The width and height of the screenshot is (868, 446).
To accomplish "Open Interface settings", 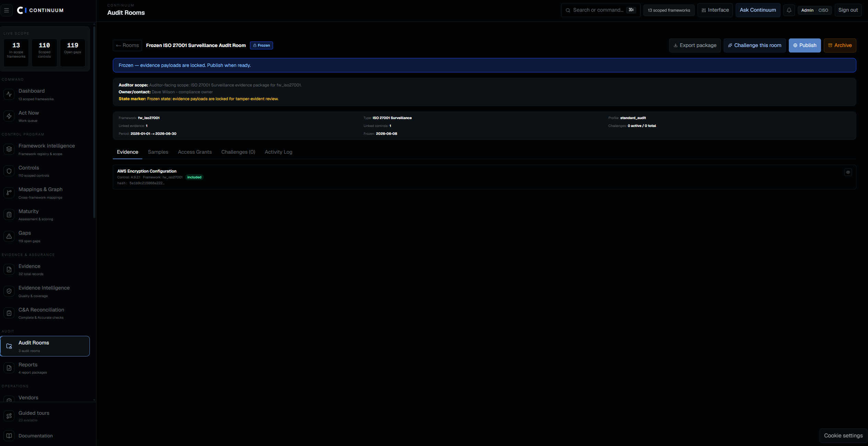I will [x=715, y=10].
